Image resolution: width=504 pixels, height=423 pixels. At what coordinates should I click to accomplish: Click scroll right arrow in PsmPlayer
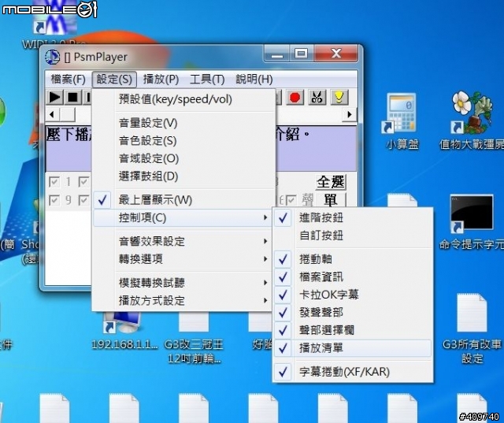[350, 114]
